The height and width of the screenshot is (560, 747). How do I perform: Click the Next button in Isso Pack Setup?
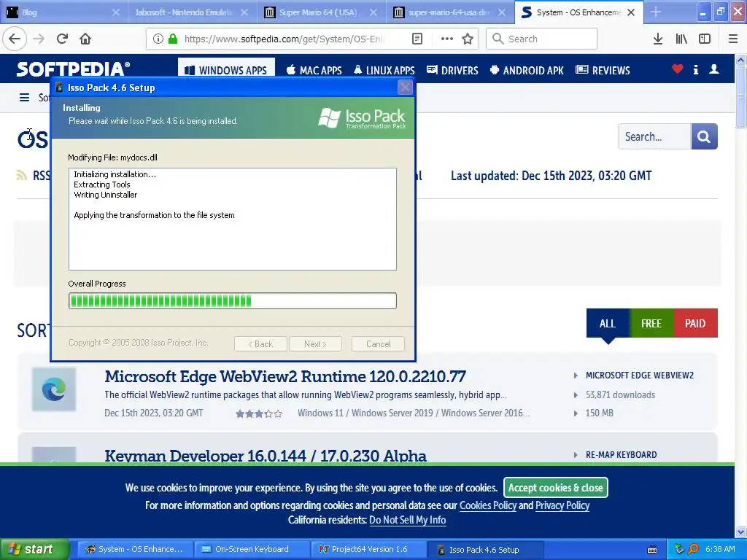point(315,344)
